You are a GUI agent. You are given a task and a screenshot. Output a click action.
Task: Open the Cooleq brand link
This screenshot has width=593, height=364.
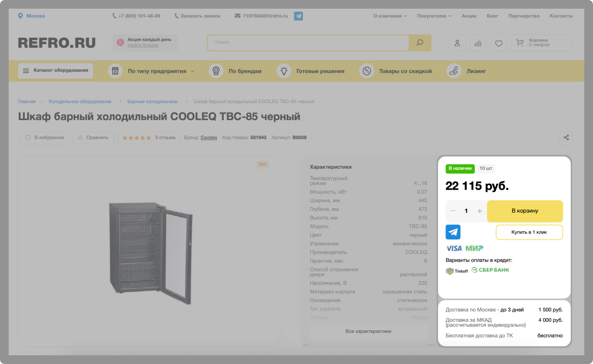pyautogui.click(x=209, y=138)
